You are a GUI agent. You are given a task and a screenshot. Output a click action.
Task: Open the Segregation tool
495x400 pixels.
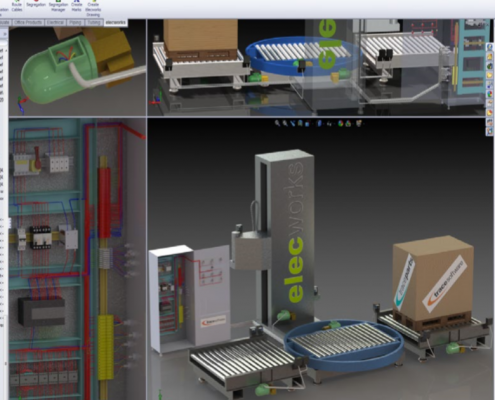[x=36, y=4]
